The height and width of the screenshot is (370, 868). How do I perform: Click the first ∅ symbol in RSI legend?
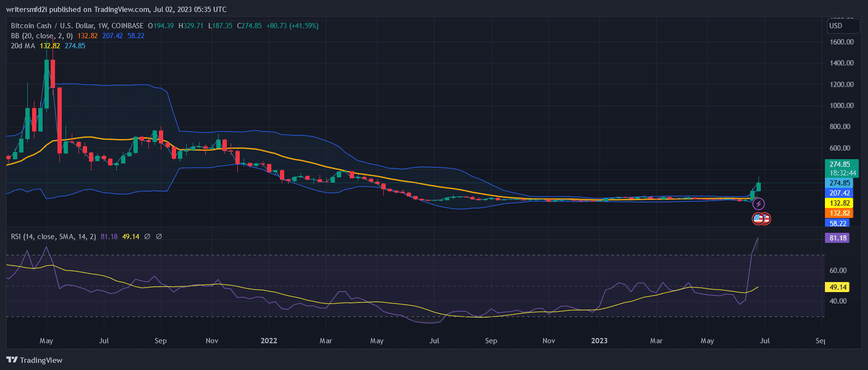147,237
